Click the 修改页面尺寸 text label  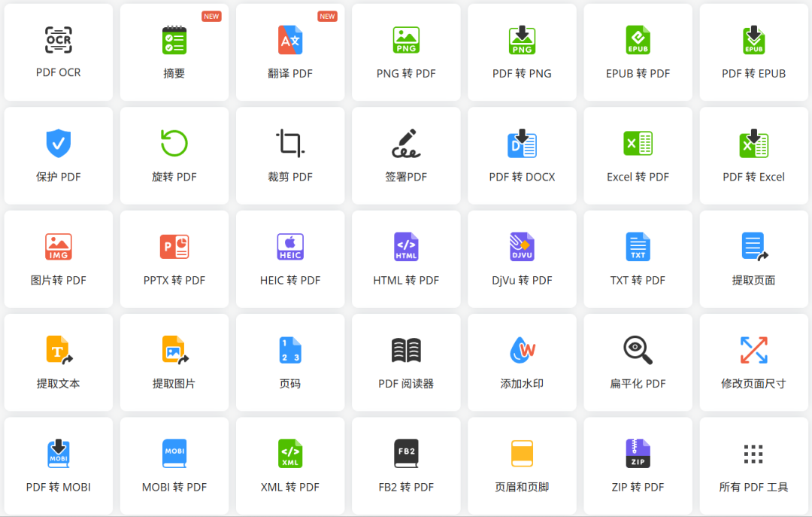click(x=753, y=384)
